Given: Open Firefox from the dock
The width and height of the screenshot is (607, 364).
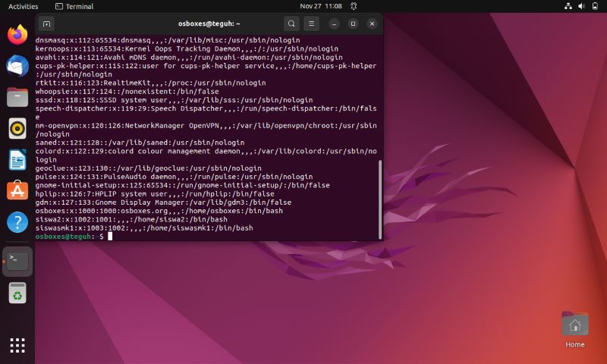Looking at the screenshot, I should pyautogui.click(x=17, y=34).
